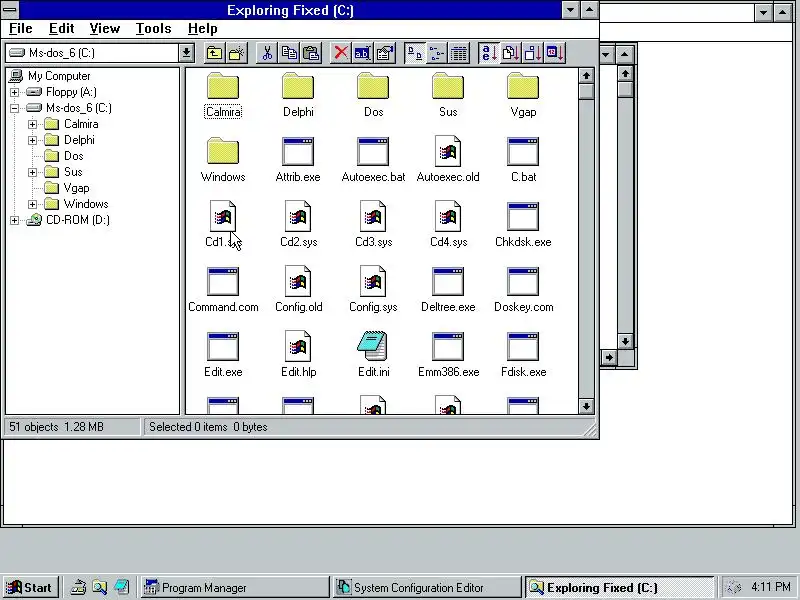800x600 pixels.
Task: Expand the Sus folder node
Action: 33,172
